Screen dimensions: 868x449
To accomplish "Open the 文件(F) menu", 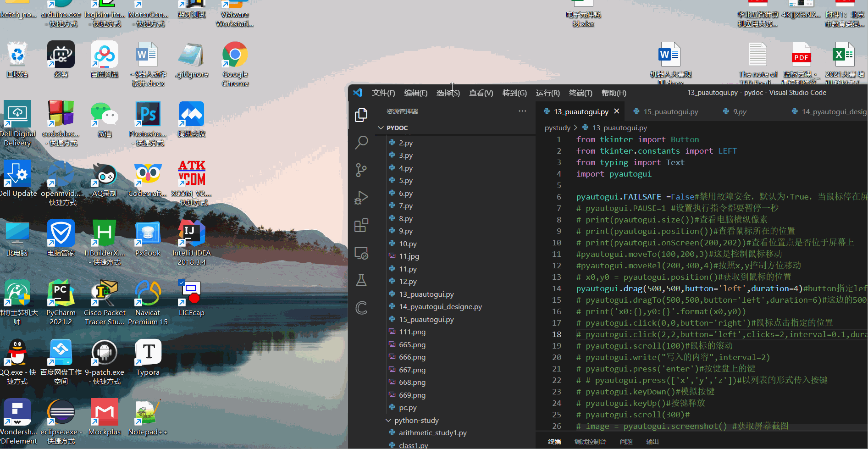I will tap(383, 93).
